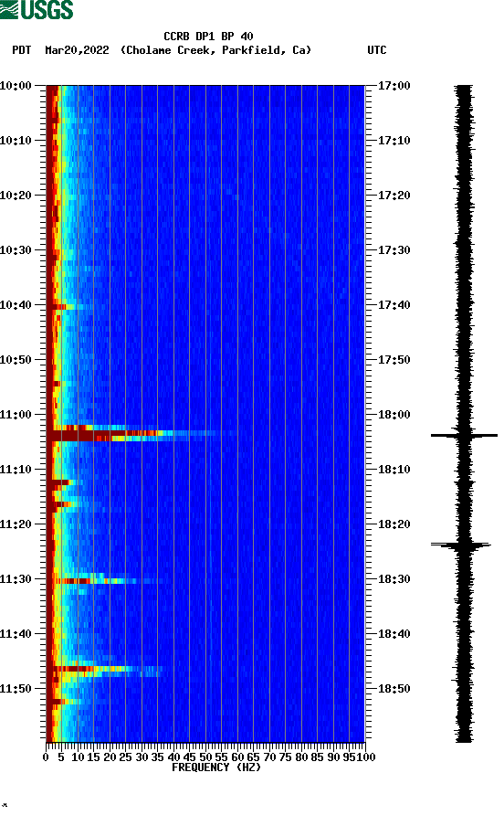Click the '10:40' PDT time label
The image size is (504, 815).
coord(16,304)
